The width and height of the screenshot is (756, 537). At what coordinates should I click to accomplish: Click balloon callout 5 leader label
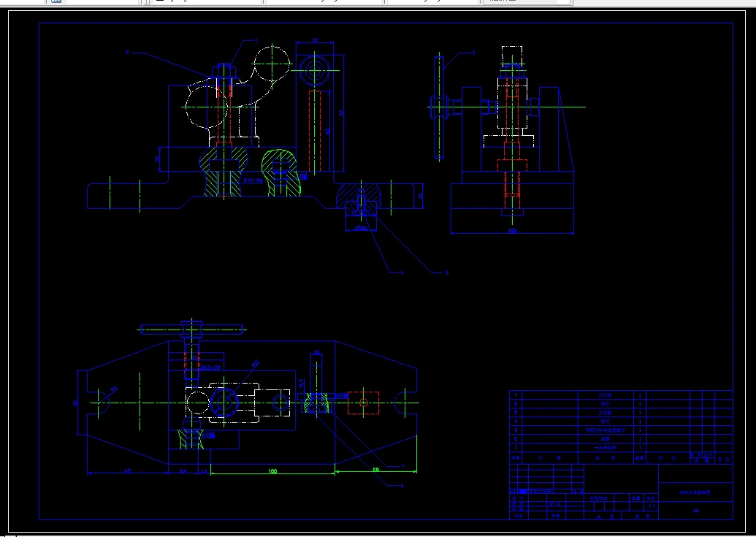[x=446, y=273]
